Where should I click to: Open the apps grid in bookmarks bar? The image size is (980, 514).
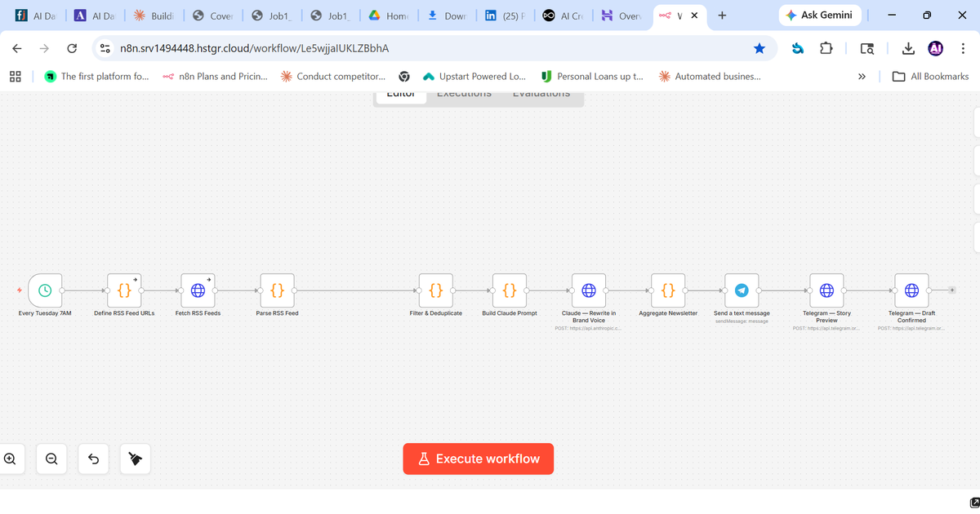coord(15,77)
